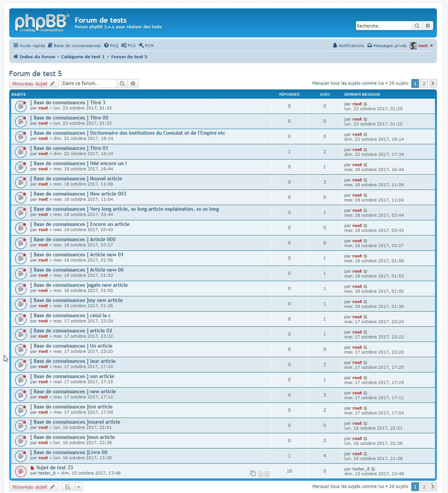View last post icon for Titre 3
This screenshot has height=493, width=448.
365,104
